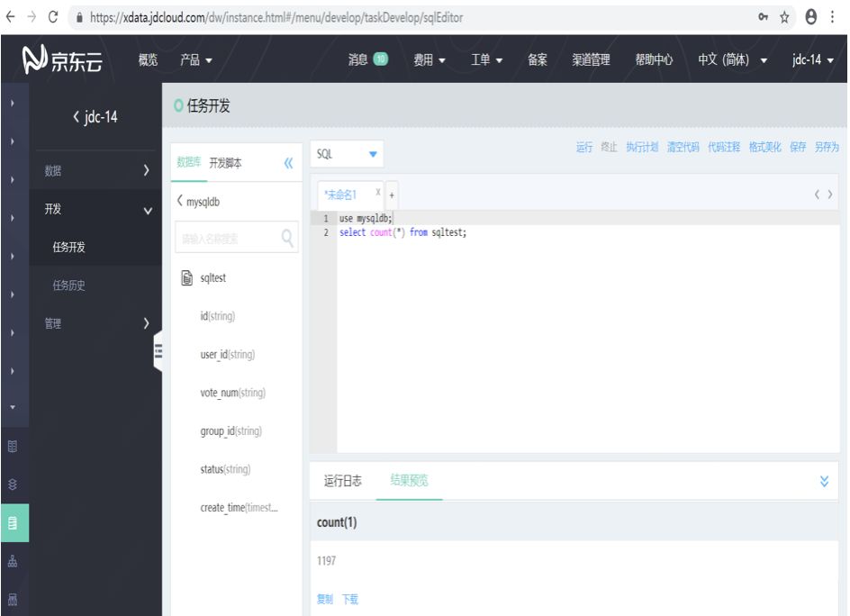Reload the browser page

[x=52, y=17]
